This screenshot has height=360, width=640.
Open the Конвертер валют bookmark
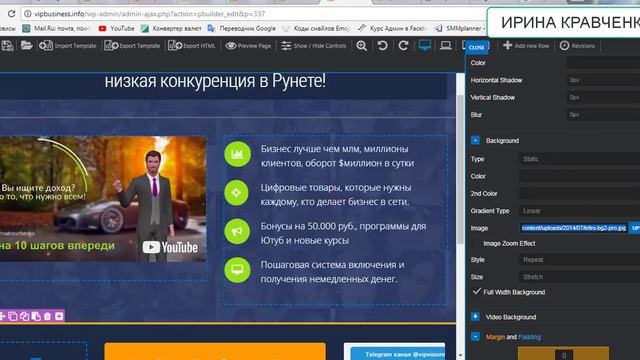pyautogui.click(x=171, y=28)
